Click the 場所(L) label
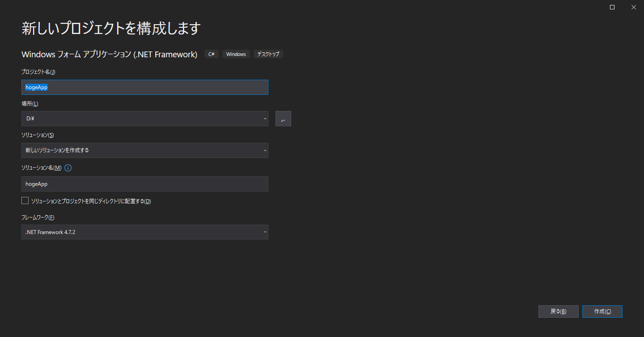The image size is (644, 337). coord(30,104)
